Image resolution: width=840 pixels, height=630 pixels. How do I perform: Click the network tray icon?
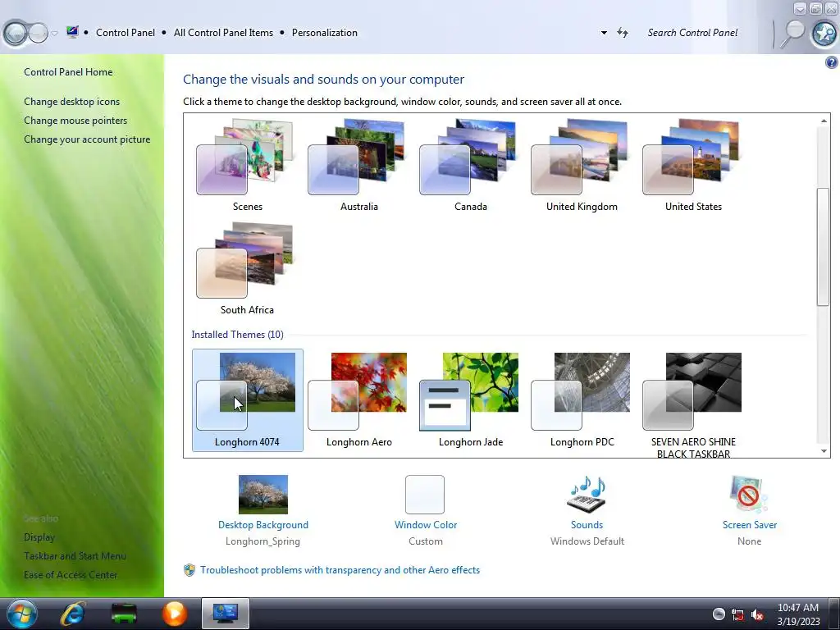point(737,615)
